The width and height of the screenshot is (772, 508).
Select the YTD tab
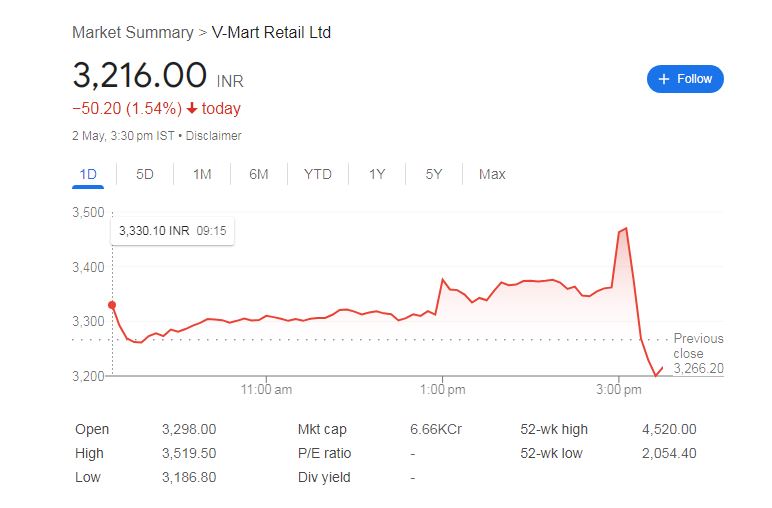tap(318, 174)
